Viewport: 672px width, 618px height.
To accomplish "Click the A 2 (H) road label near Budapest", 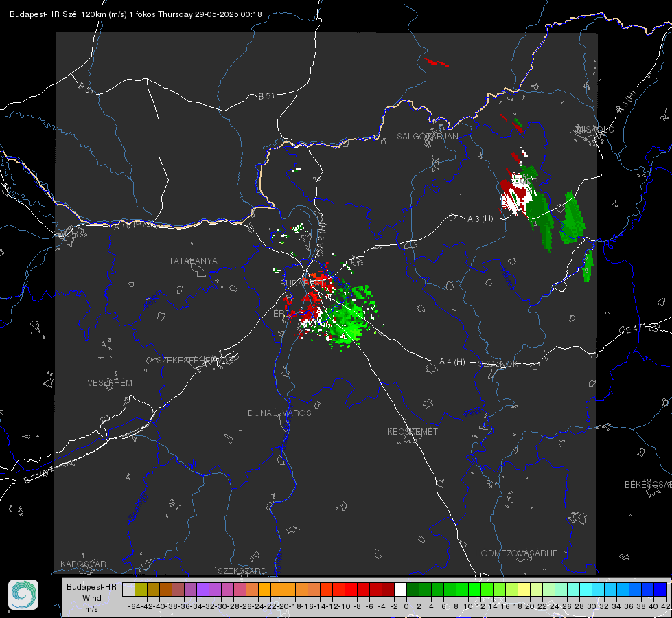I will coord(321,236).
